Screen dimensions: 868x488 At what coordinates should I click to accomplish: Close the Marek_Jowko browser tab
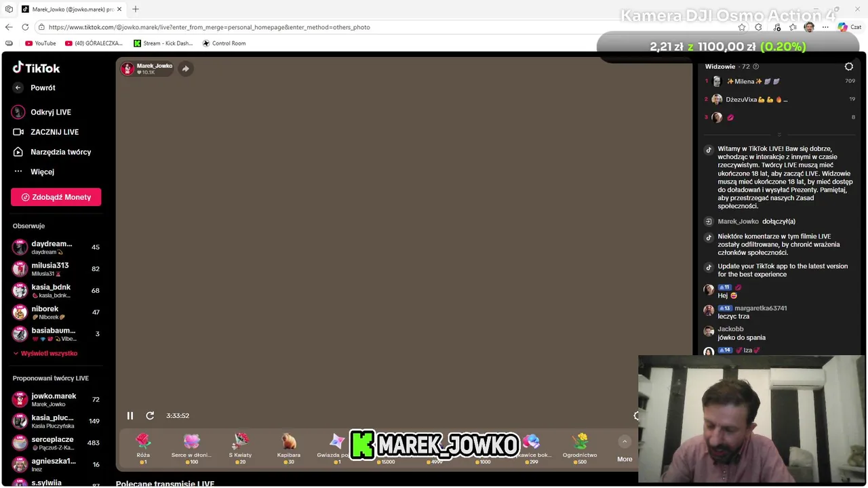tap(119, 9)
